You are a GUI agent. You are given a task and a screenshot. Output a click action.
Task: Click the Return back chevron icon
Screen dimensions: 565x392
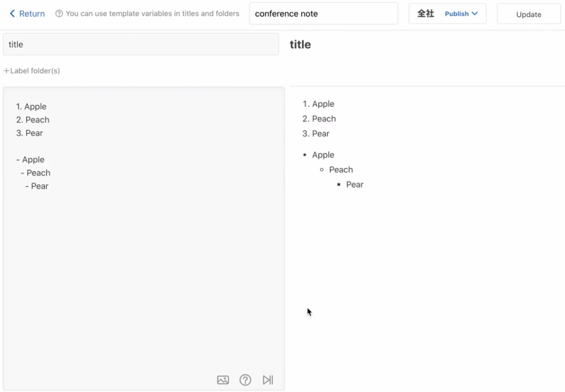pyautogui.click(x=12, y=14)
